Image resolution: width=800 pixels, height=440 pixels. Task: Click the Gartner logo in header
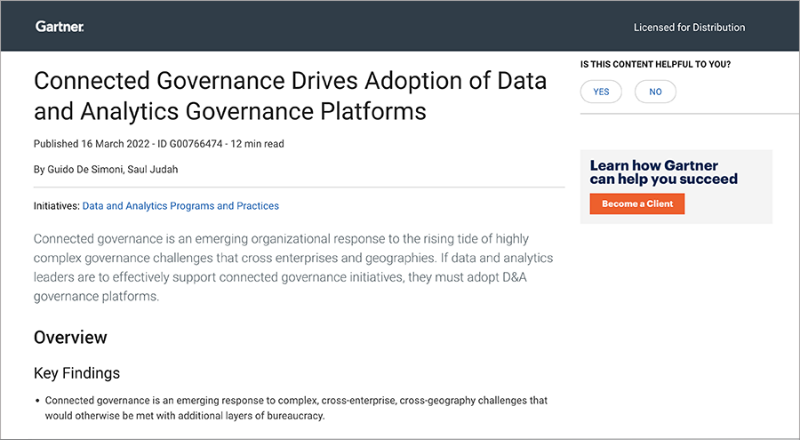click(60, 27)
